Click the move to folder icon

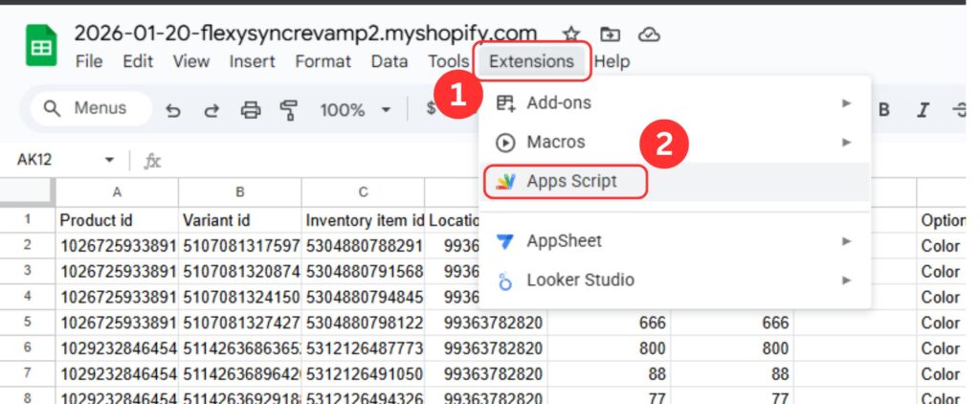pyautogui.click(x=611, y=34)
